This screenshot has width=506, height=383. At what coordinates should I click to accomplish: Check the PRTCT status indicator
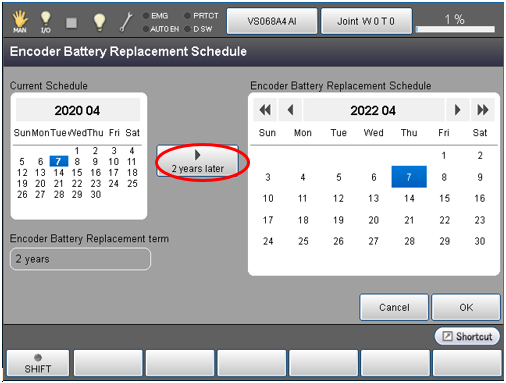pos(201,16)
